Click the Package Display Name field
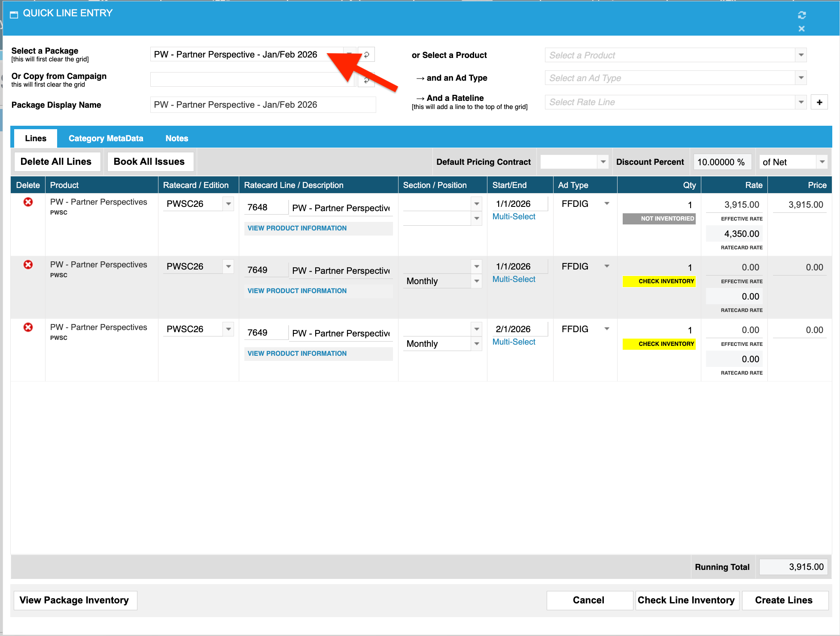840x636 pixels. 263,105
